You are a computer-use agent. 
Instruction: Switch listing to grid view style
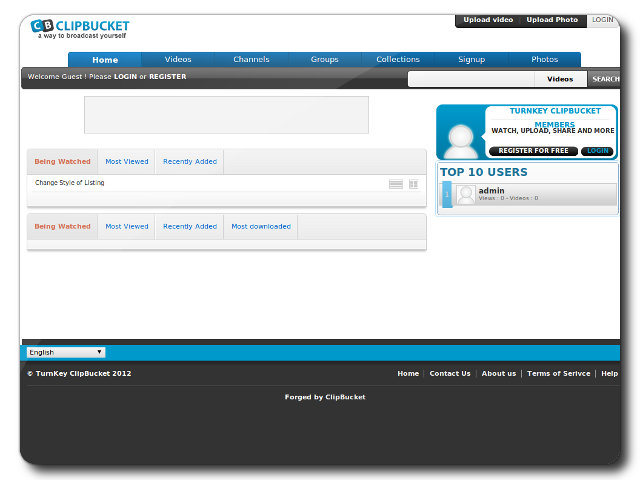click(x=414, y=184)
